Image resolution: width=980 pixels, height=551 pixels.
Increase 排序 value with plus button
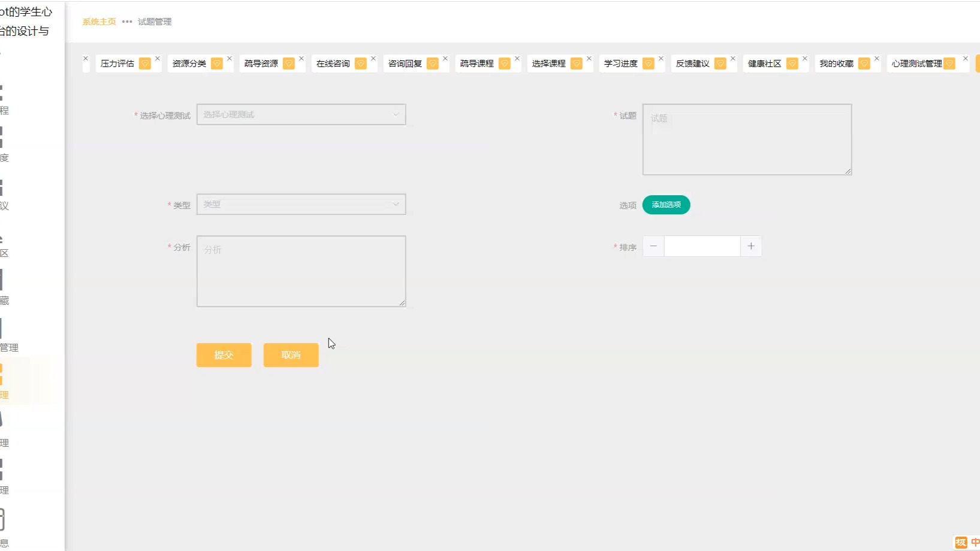[x=751, y=246]
